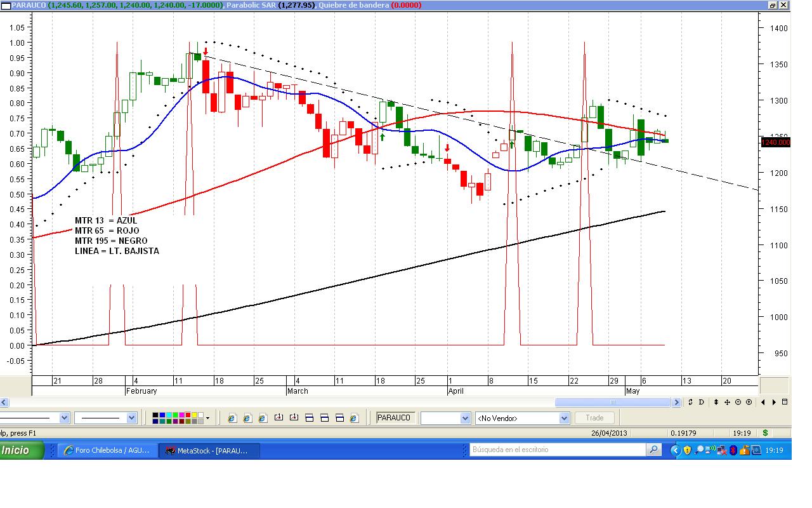
Task: Expand hidden system tray icons arrow
Action: 675,450
